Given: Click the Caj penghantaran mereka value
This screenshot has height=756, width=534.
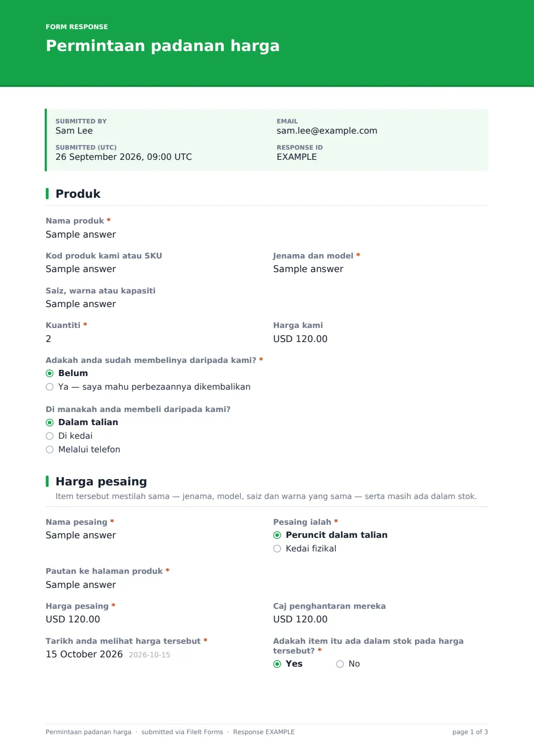Looking at the screenshot, I should tap(300, 619).
